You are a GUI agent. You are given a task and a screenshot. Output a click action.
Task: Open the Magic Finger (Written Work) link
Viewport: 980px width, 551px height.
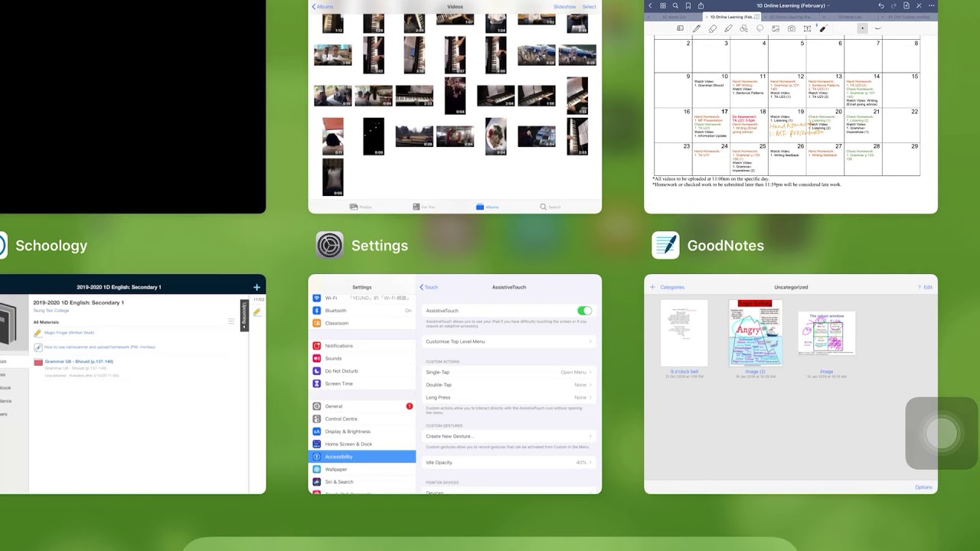click(x=69, y=333)
